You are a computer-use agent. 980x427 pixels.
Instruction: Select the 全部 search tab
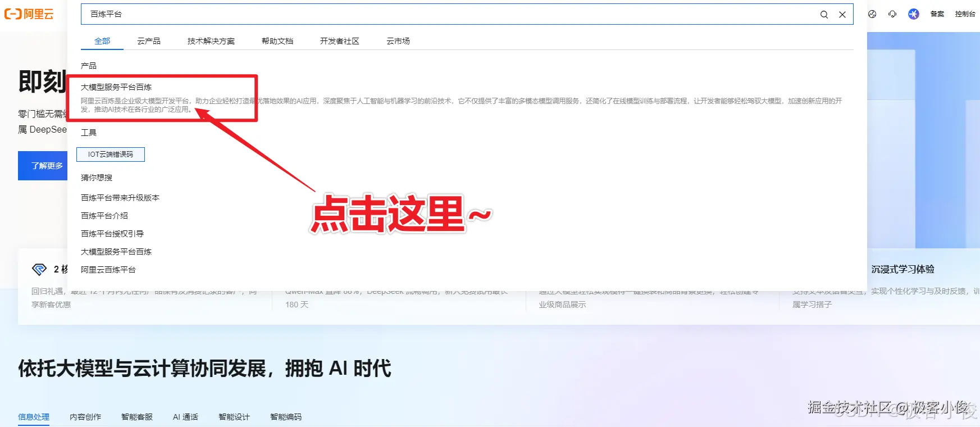(102, 41)
